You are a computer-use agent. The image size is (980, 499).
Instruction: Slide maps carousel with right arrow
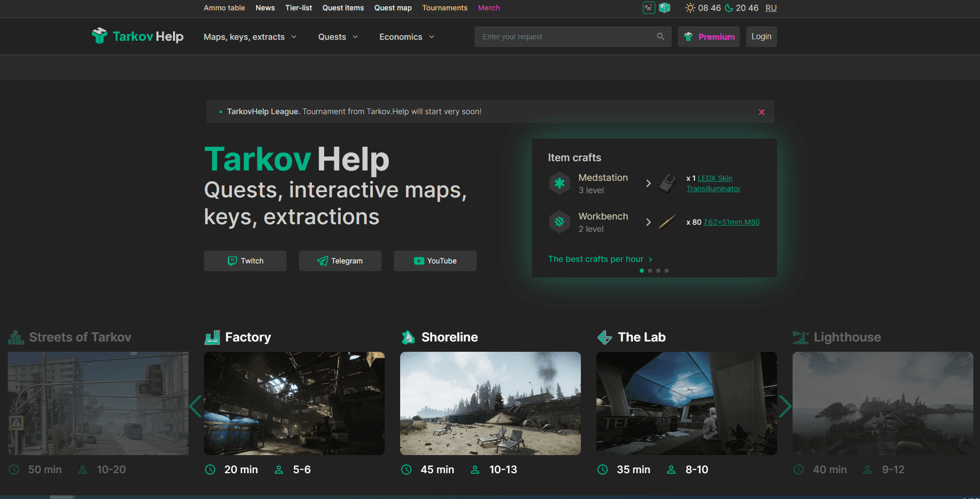click(x=785, y=406)
